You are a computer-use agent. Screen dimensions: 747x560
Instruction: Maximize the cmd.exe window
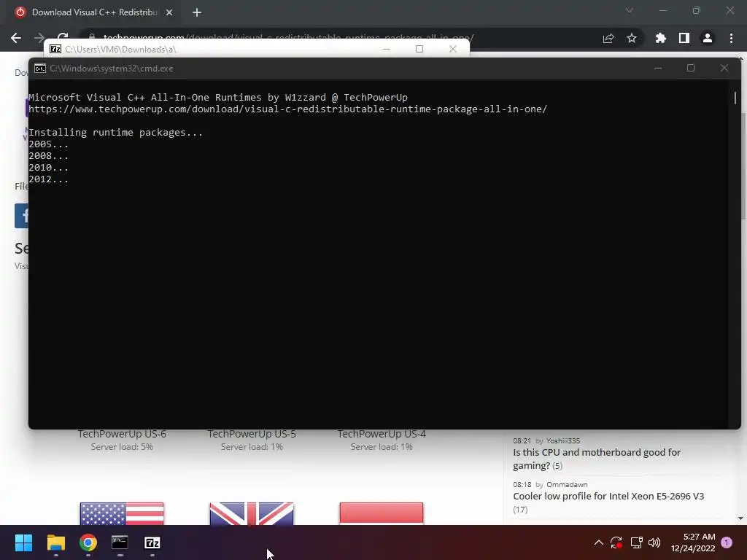tap(691, 68)
